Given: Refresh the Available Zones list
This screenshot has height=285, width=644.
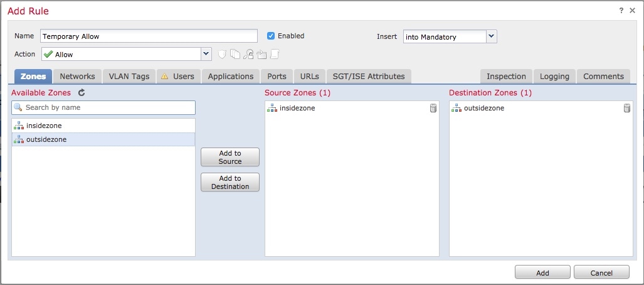Looking at the screenshot, I should coord(82,92).
